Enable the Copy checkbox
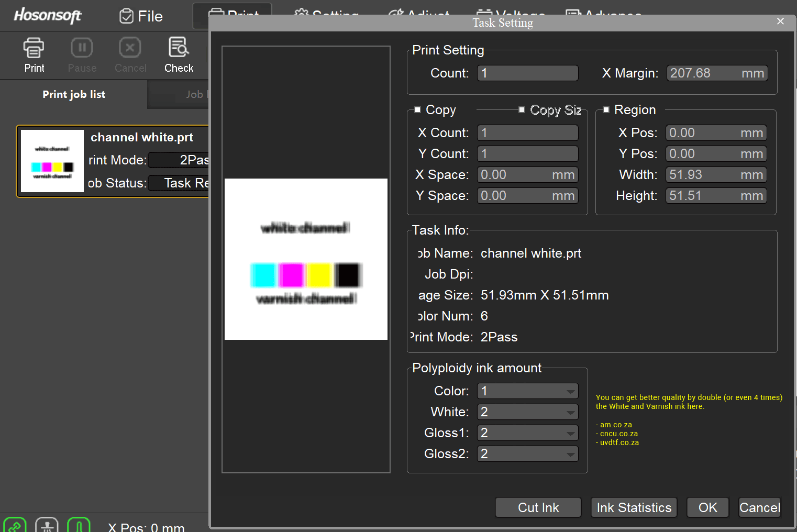 (418, 109)
